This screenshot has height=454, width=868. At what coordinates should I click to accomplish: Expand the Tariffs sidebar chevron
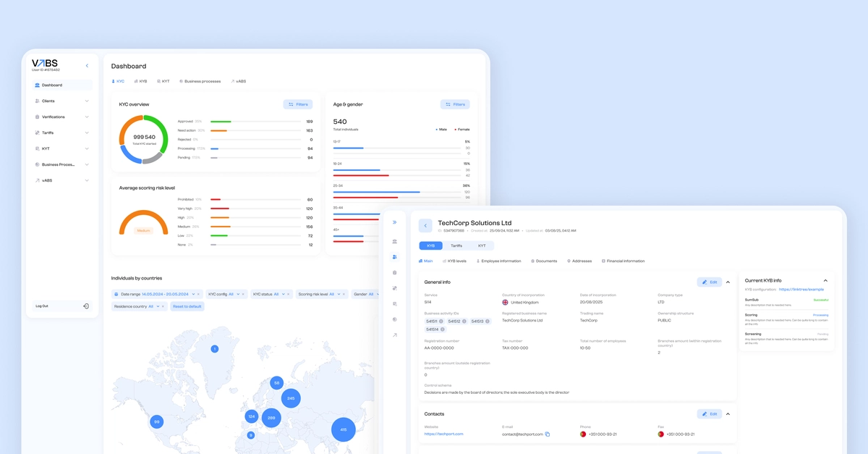[87, 133]
